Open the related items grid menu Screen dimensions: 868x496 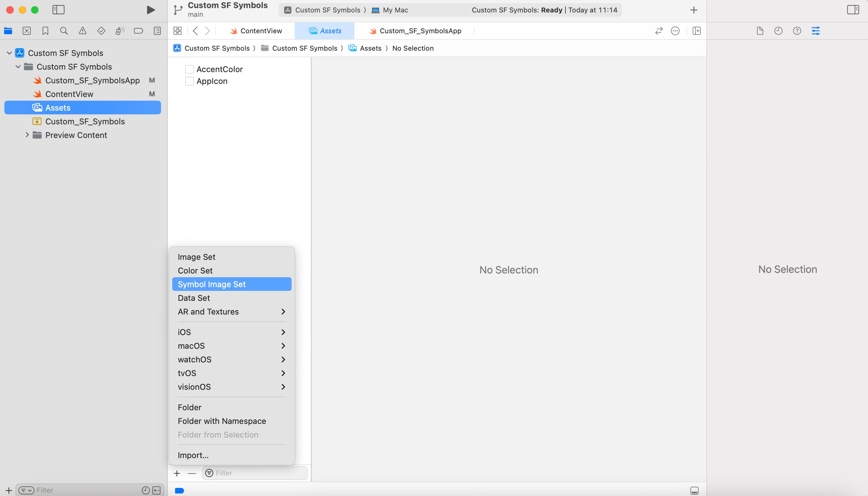point(178,31)
